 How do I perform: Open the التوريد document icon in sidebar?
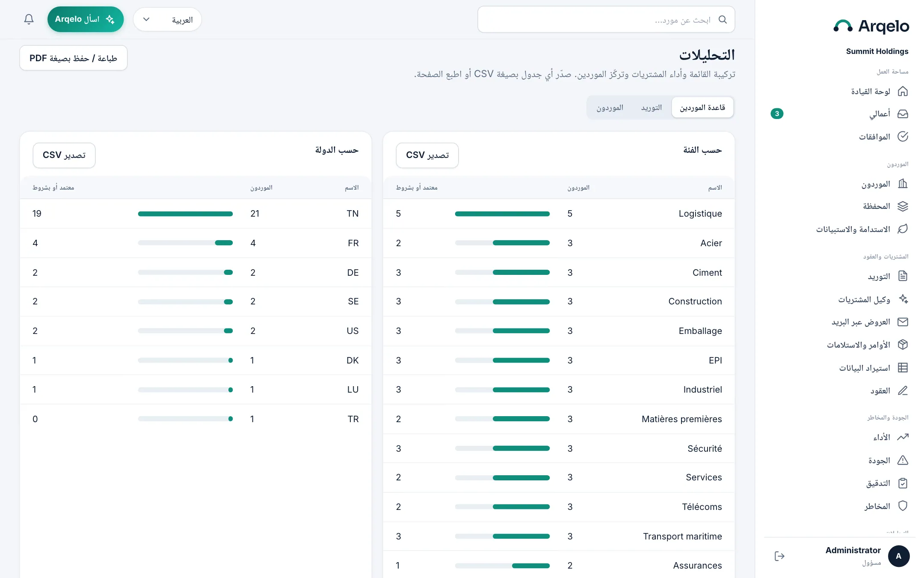[903, 276]
